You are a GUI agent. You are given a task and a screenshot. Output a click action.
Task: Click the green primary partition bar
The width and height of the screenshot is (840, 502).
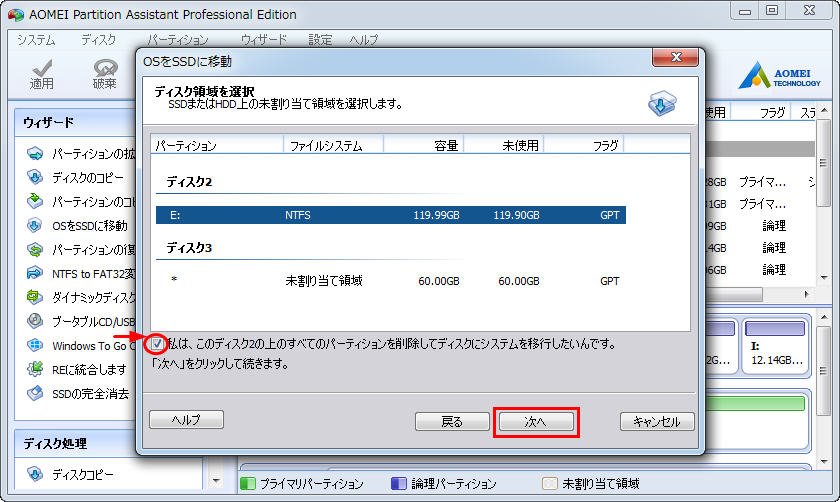pyautogui.click(x=755, y=403)
